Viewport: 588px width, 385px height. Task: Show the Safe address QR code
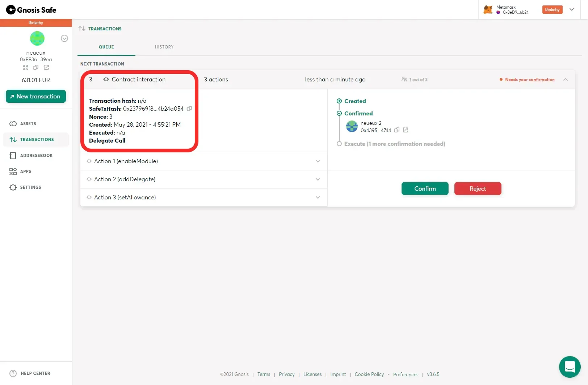25,67
